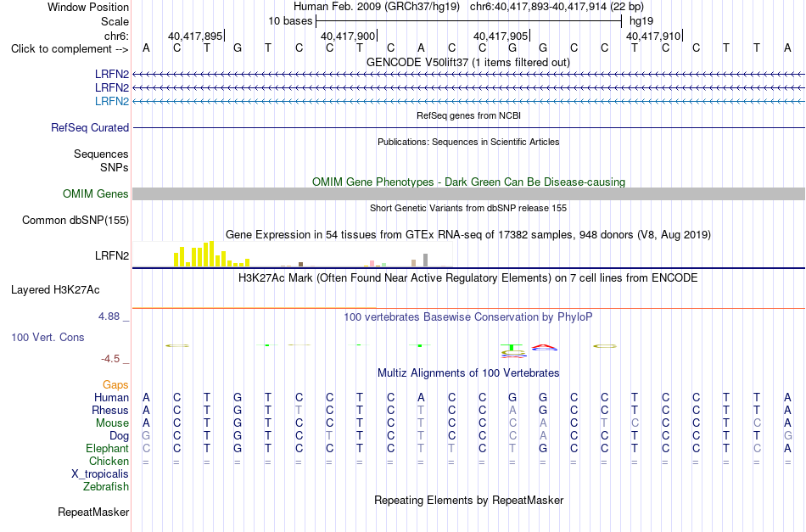This screenshot has width=806, height=532.
Task: Open the RefSeq Curated track label
Action: pyautogui.click(x=89, y=127)
